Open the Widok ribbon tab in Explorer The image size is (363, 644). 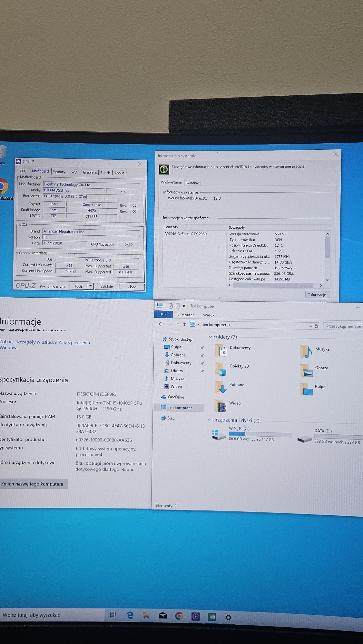[209, 315]
